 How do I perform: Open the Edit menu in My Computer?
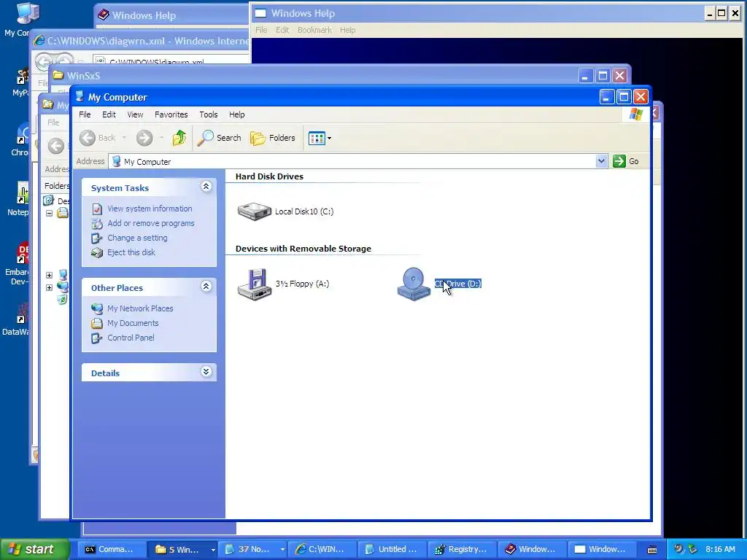109,114
